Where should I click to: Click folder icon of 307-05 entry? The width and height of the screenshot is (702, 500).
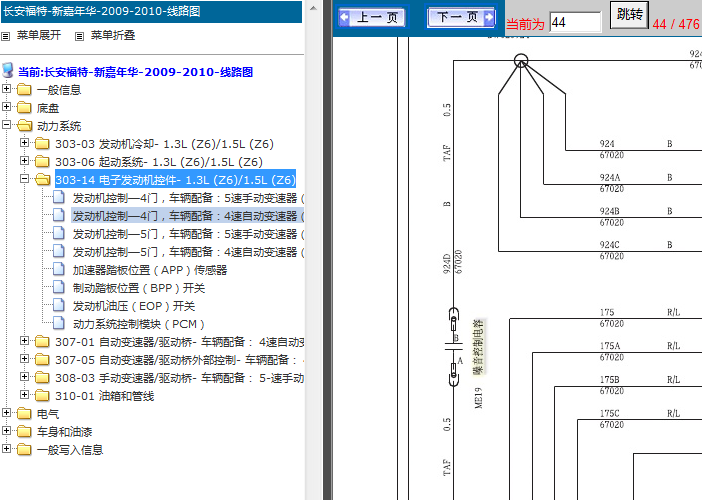pyautogui.click(x=42, y=359)
